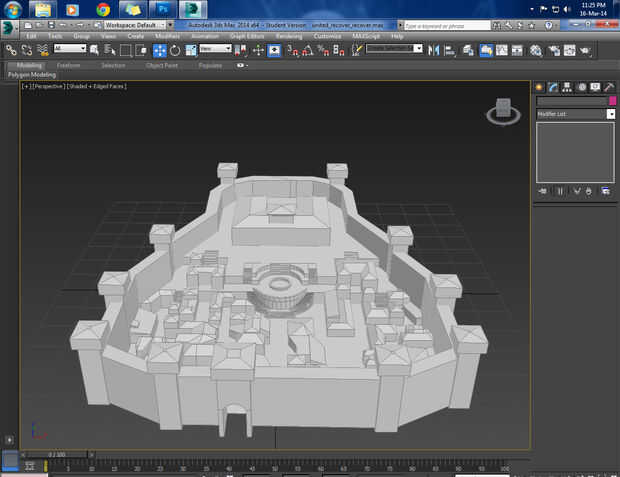Viewport: 620px width, 477px height.
Task: Click the pink object color swatch
Action: (611, 101)
